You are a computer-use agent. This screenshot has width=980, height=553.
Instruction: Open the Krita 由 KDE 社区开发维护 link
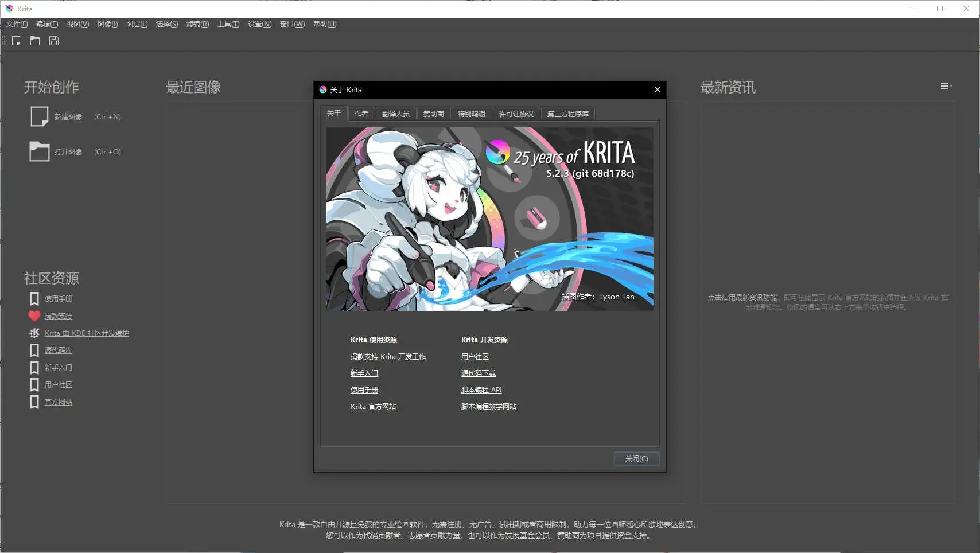click(87, 333)
